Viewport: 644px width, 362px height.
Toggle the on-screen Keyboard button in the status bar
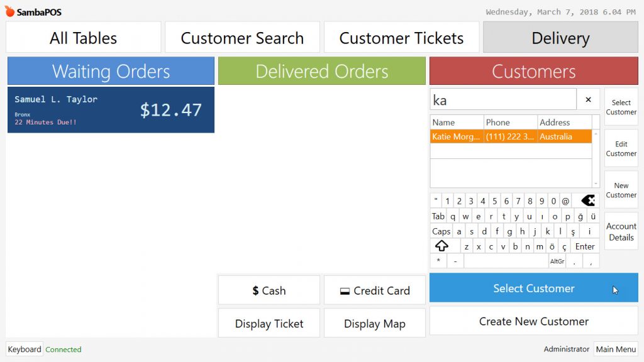(25, 349)
